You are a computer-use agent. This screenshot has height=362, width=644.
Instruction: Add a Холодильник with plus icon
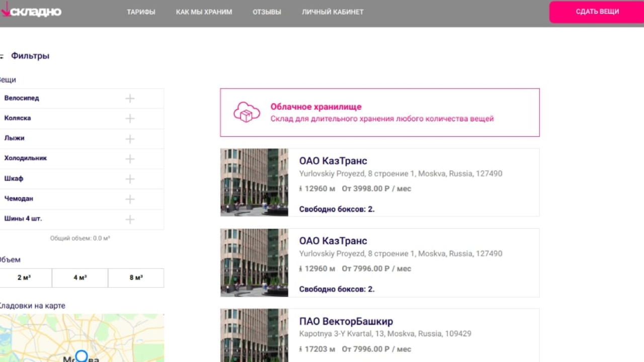point(130,159)
